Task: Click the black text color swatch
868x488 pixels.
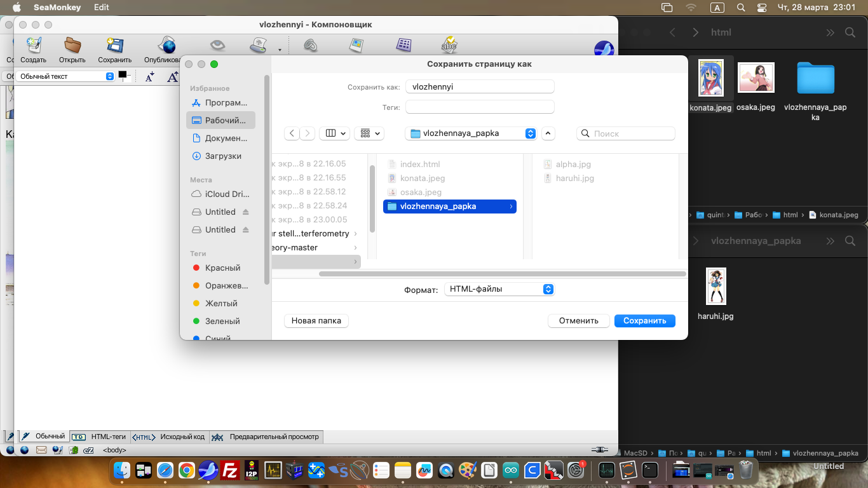Action: click(x=123, y=75)
